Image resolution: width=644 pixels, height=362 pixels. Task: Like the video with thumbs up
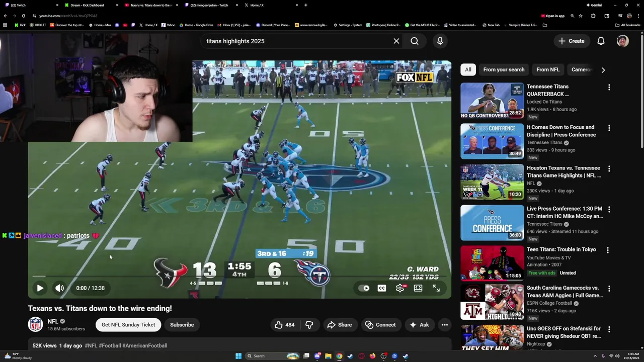[284, 325]
